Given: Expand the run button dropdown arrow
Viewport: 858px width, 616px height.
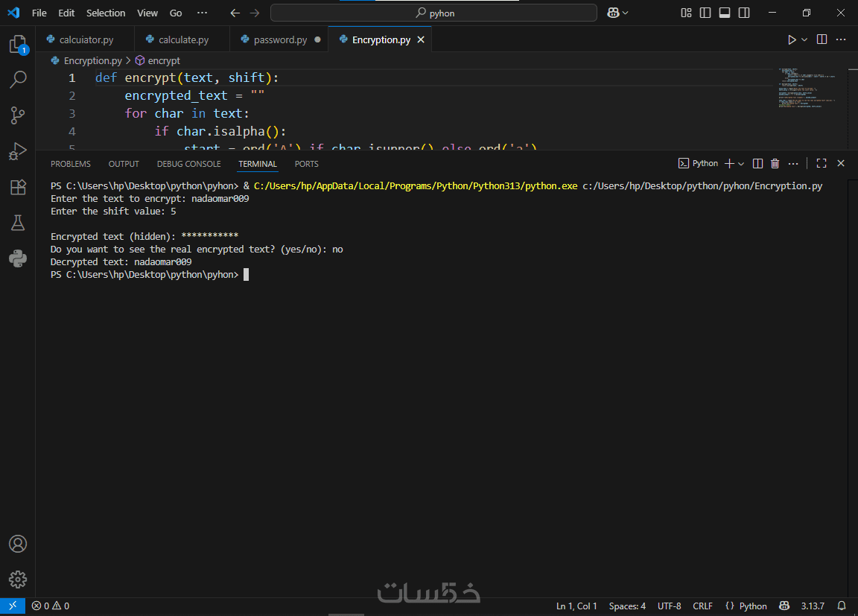Looking at the screenshot, I should (x=804, y=39).
